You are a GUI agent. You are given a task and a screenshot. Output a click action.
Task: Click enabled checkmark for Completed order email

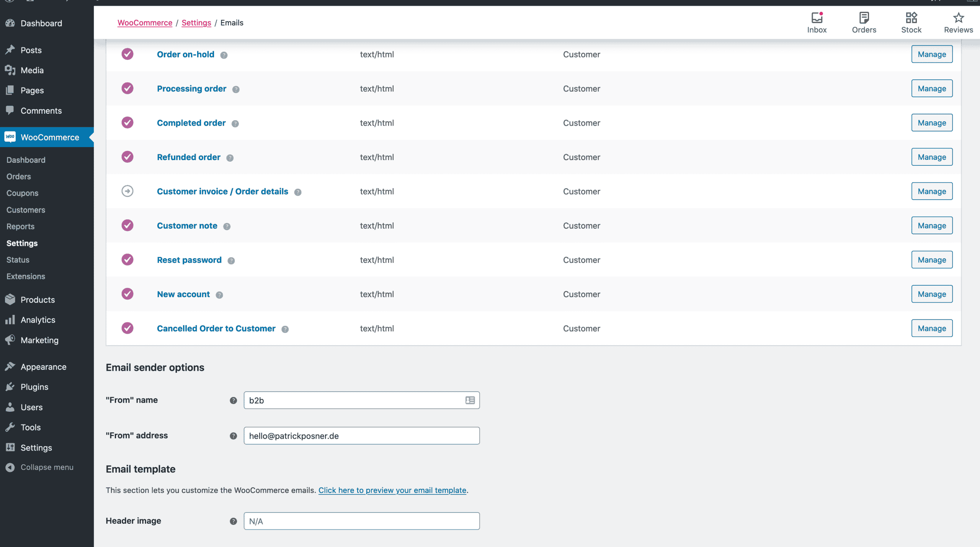point(127,123)
